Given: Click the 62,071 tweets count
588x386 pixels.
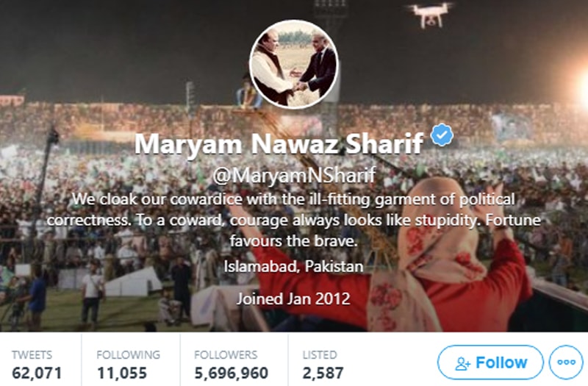Looking at the screenshot, I should coord(37,374).
